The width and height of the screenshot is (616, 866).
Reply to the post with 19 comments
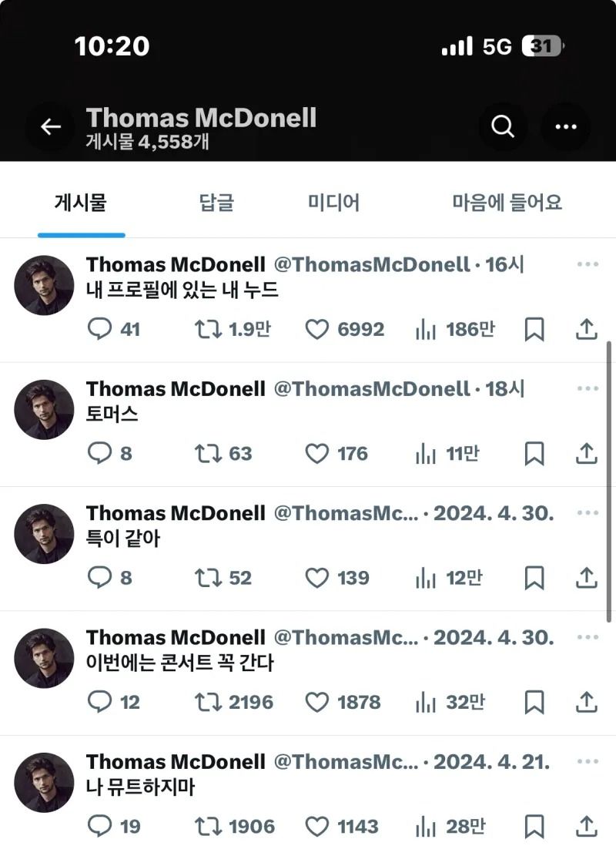[100, 827]
